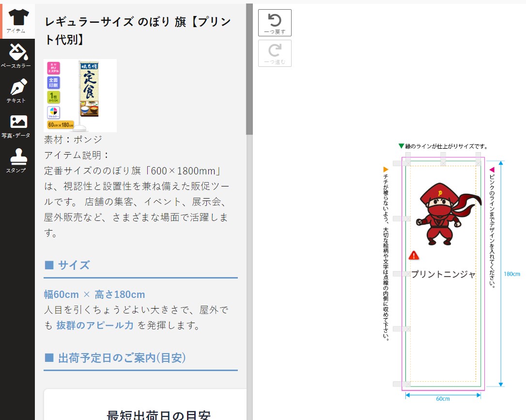526x420 pixels.
Task: Select the プリントニンジャ text on the flag
Action: pos(443,274)
